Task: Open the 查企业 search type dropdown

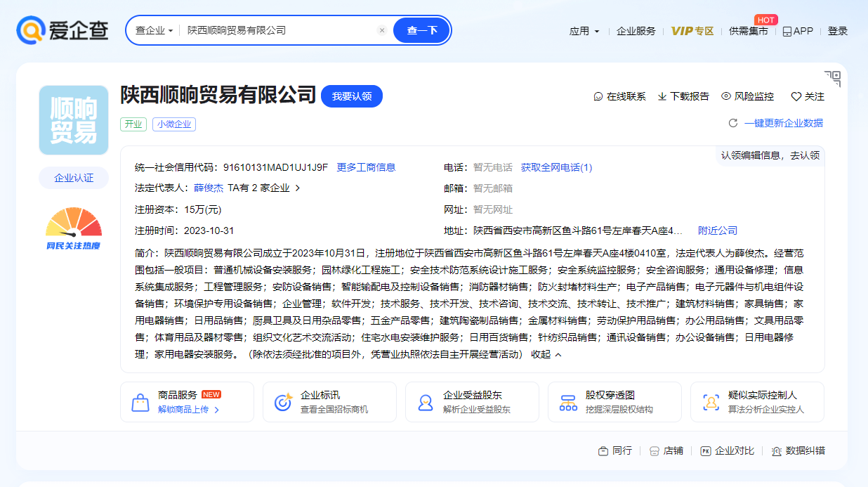Action: click(x=154, y=30)
